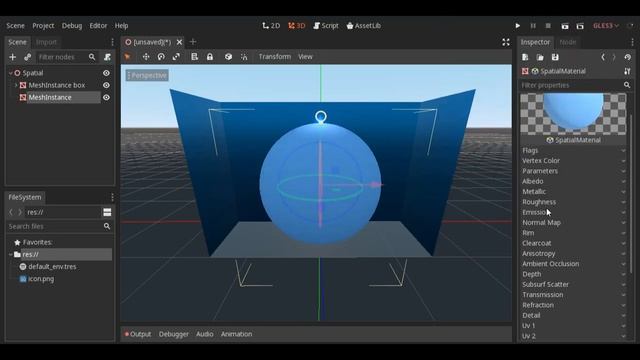This screenshot has width=640, height=360.
Task: Click the Search files field
Action: [60, 226]
